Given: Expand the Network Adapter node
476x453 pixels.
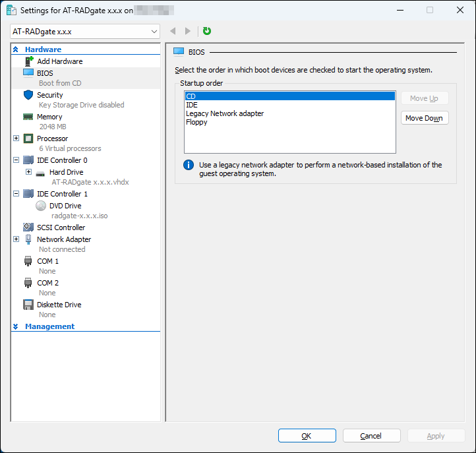Looking at the screenshot, I should 16,239.
